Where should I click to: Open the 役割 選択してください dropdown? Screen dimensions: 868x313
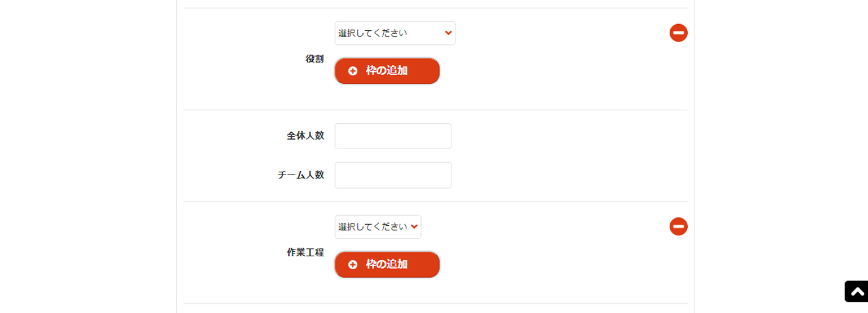[x=395, y=33]
